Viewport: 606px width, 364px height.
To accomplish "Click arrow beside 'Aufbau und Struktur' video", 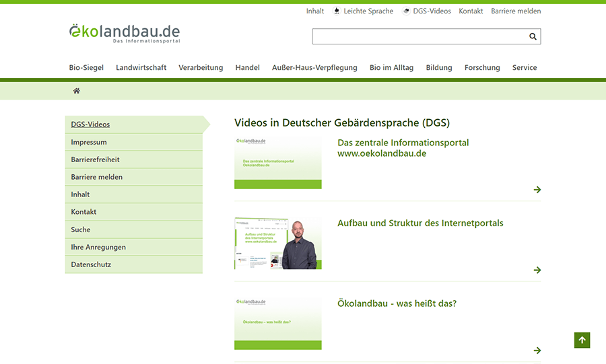I will point(537,270).
